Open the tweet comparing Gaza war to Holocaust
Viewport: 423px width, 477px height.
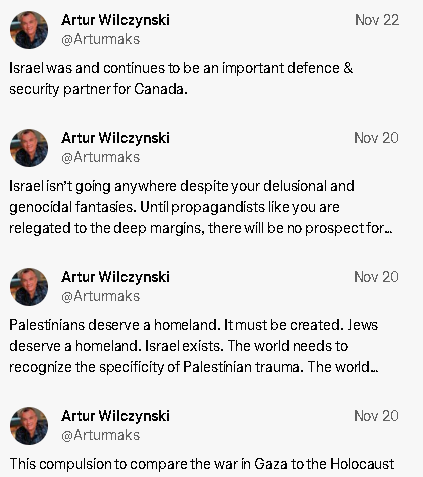click(x=202, y=464)
